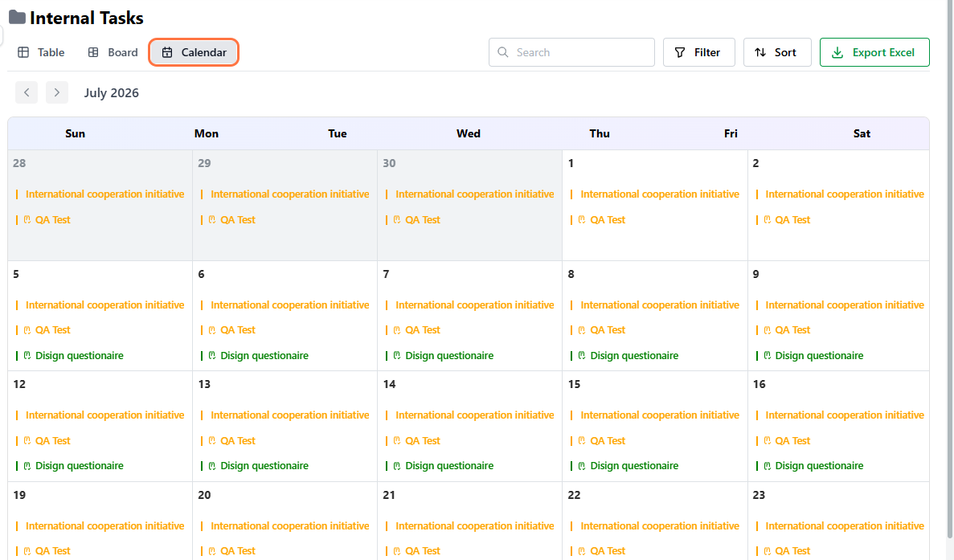
Task: Click the Disign questionaire icon on day 9
Action: [x=768, y=356]
